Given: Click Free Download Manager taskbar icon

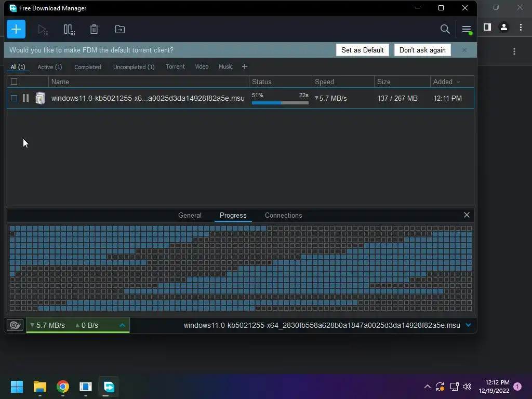Looking at the screenshot, I should click(x=109, y=387).
